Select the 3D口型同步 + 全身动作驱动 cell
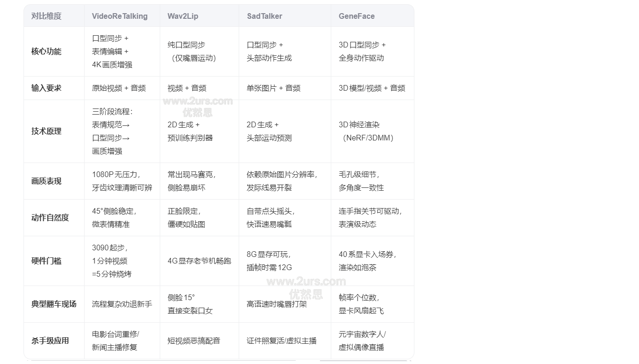This screenshot has width=639, height=364. (372, 52)
